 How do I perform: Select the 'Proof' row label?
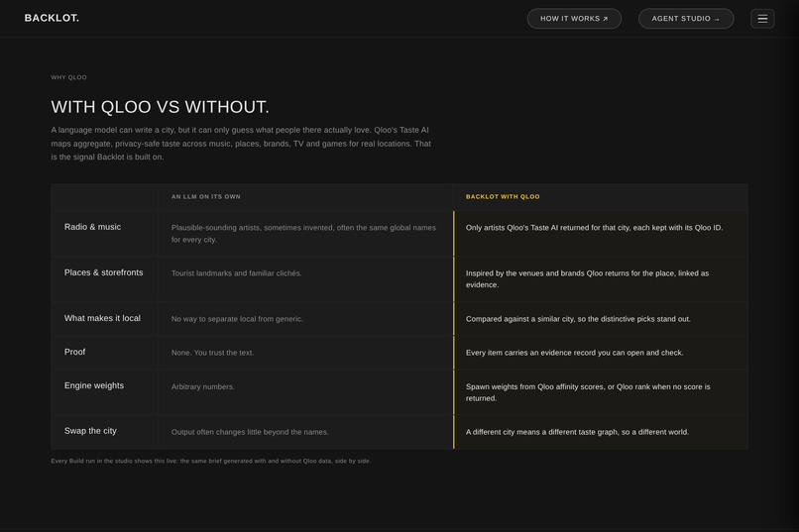(x=75, y=352)
